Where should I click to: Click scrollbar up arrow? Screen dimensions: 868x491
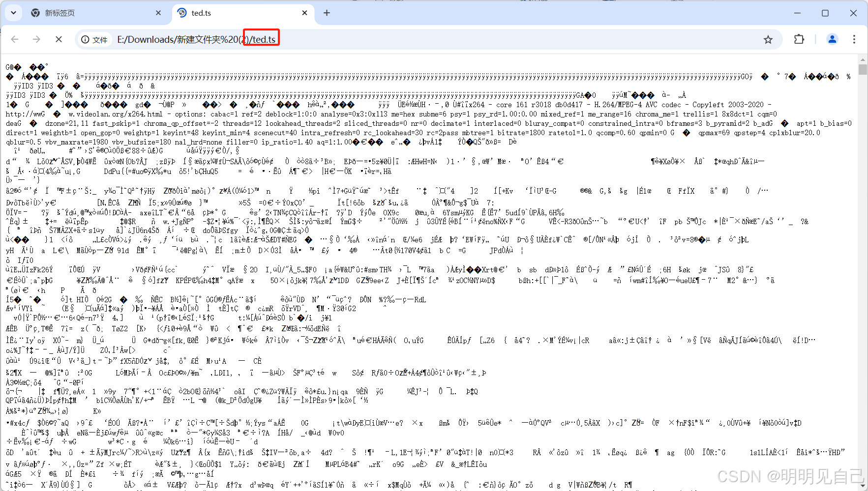pyautogui.click(x=863, y=59)
